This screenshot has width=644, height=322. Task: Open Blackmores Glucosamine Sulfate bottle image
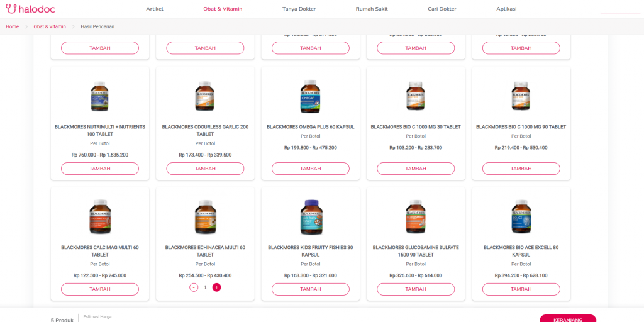click(x=416, y=217)
